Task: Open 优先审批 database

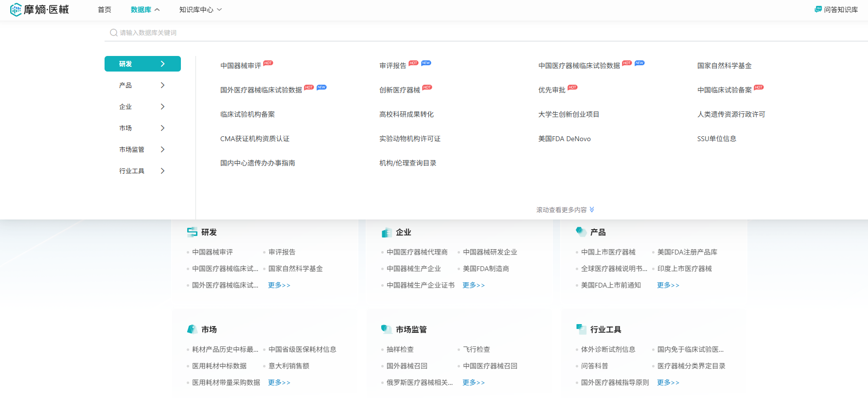Action: click(552, 90)
